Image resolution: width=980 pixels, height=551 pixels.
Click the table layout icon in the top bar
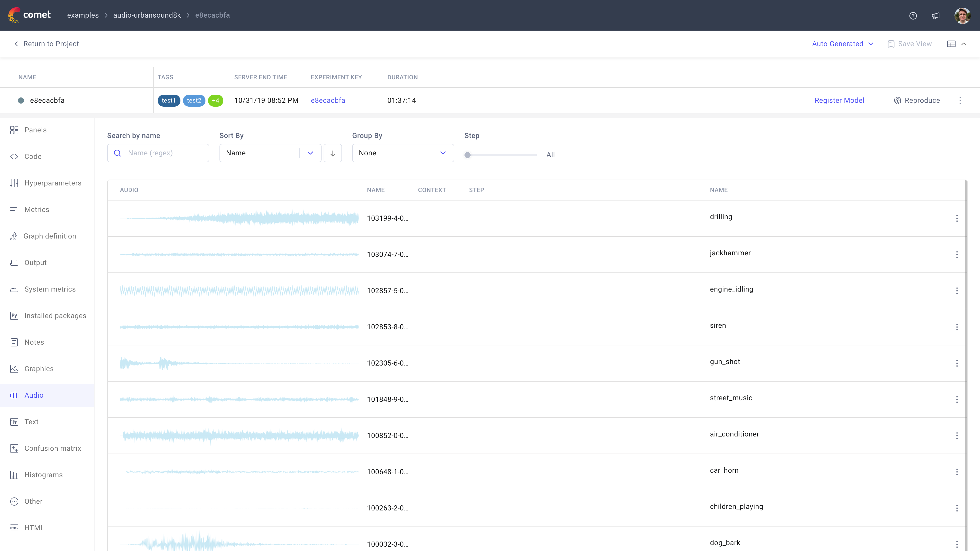click(951, 44)
